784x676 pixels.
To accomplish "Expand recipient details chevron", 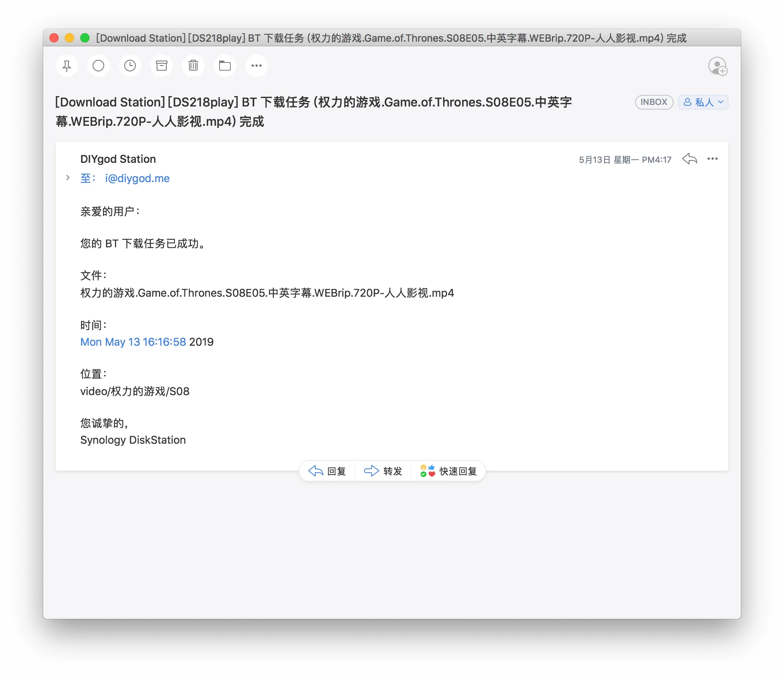I will 68,177.
